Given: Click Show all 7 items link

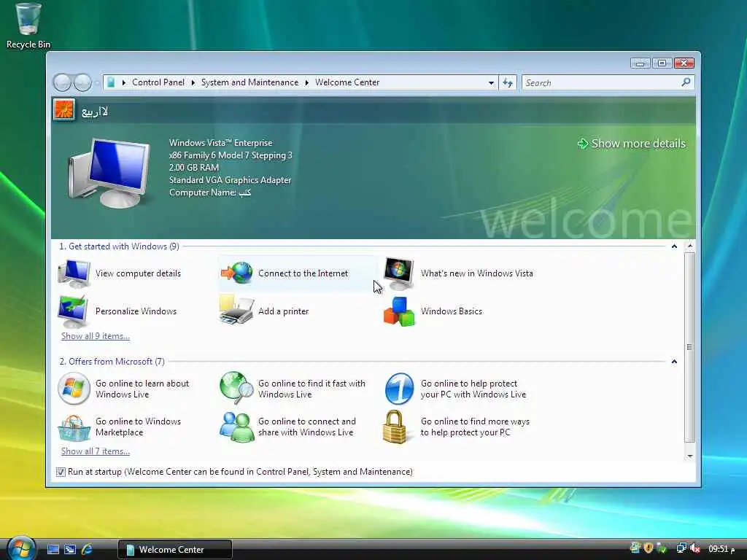Looking at the screenshot, I should [x=96, y=451].
